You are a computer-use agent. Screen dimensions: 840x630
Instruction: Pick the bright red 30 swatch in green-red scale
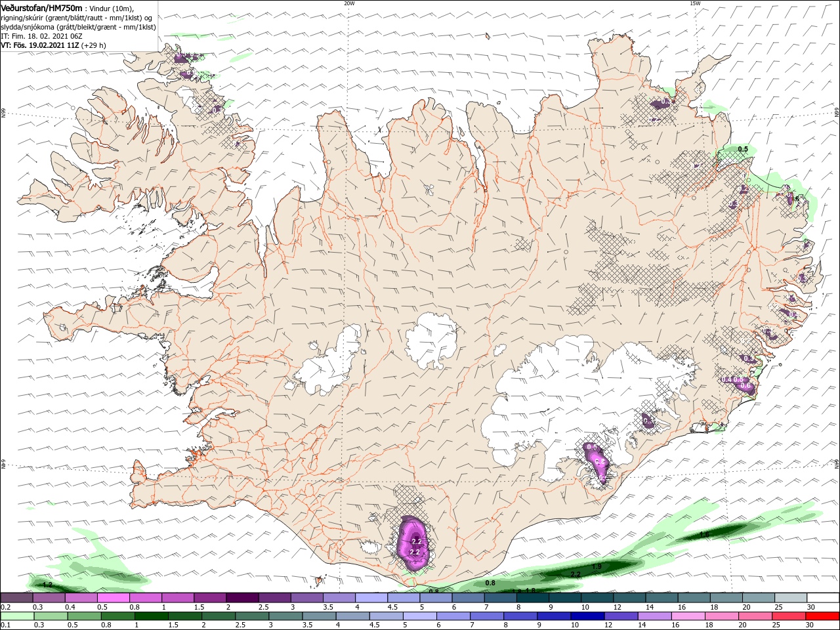[822, 616]
